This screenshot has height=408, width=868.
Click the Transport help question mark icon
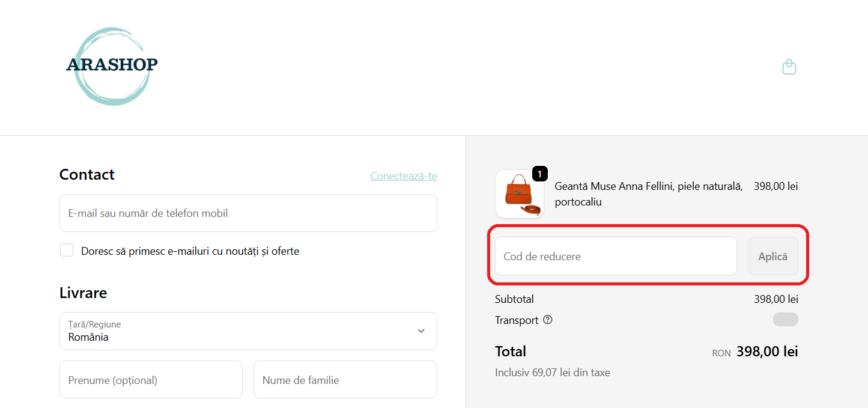(547, 320)
